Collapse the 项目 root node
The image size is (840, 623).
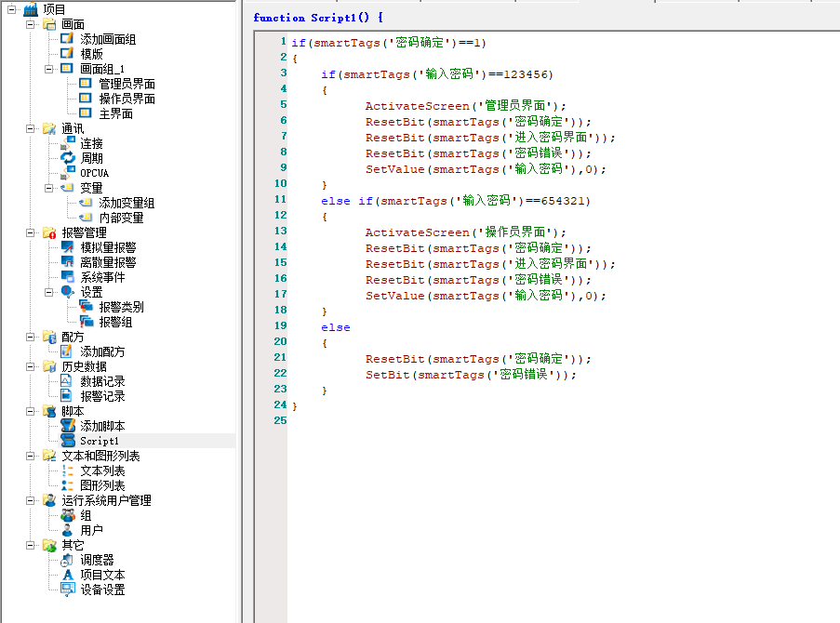point(12,9)
